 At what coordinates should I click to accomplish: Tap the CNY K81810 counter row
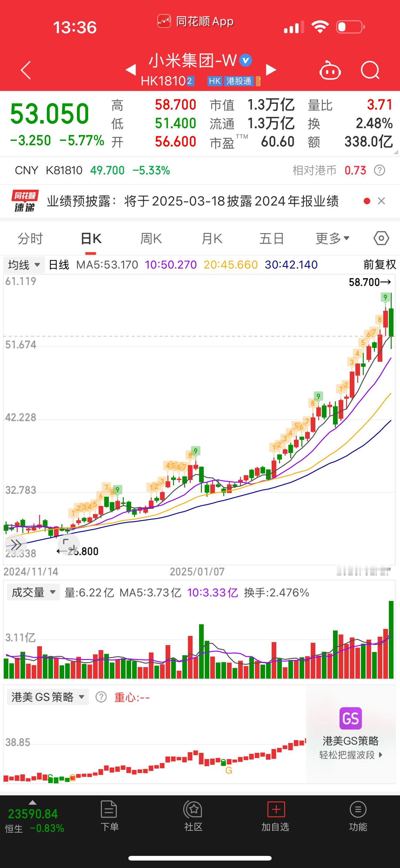200,170
